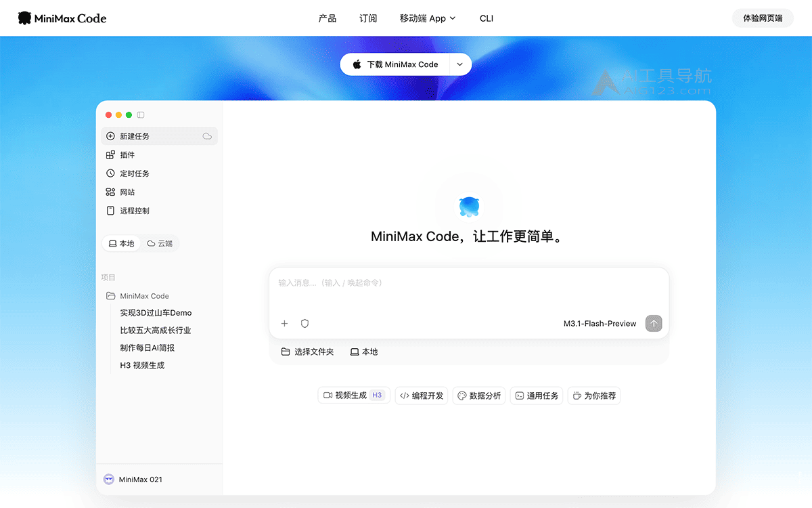This screenshot has height=508, width=812.
Task: Click the shield permission icon in input box
Action: pyautogui.click(x=304, y=324)
